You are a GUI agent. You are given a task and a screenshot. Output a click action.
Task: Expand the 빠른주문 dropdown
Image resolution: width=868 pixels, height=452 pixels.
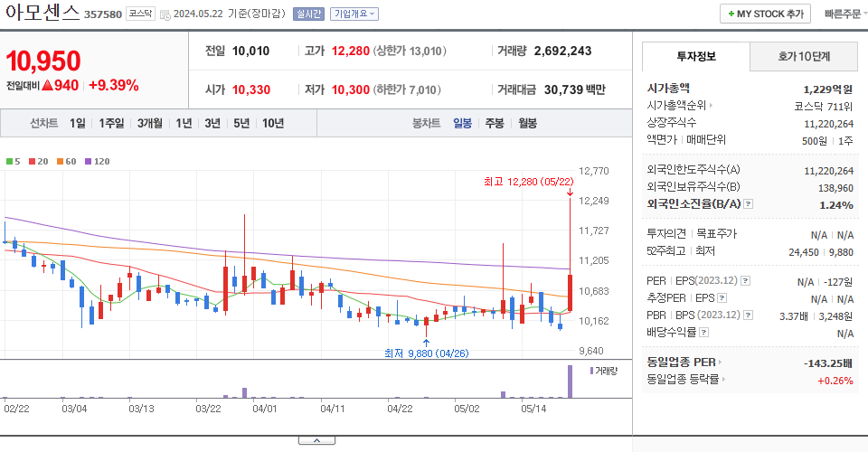click(x=845, y=14)
